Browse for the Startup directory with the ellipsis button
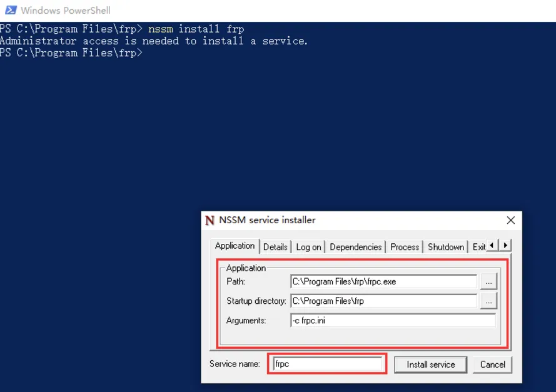 point(488,301)
